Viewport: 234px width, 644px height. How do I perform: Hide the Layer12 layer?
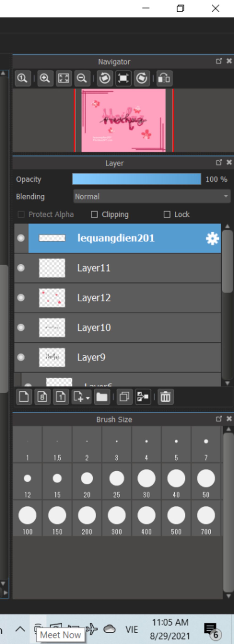(21, 298)
